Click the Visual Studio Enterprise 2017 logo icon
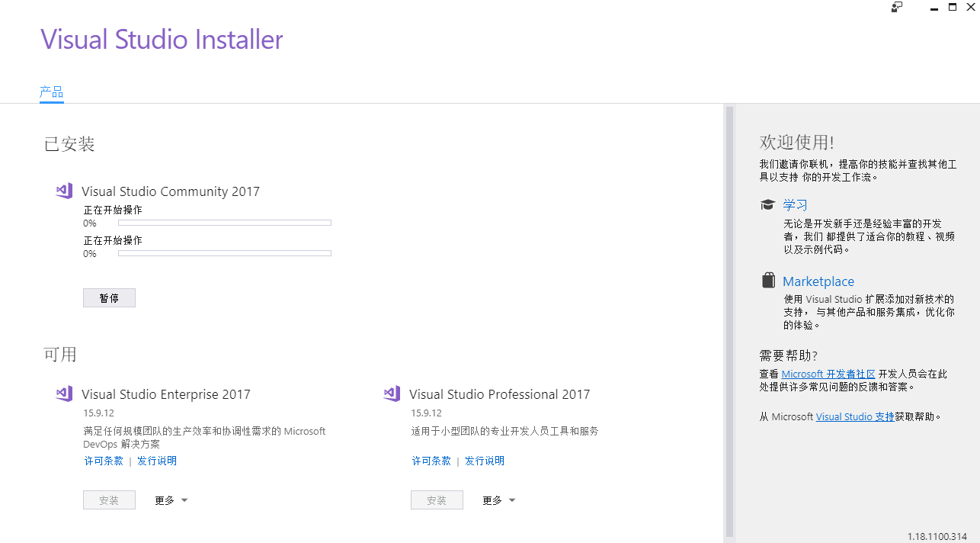This screenshot has height=543, width=980. click(x=64, y=394)
